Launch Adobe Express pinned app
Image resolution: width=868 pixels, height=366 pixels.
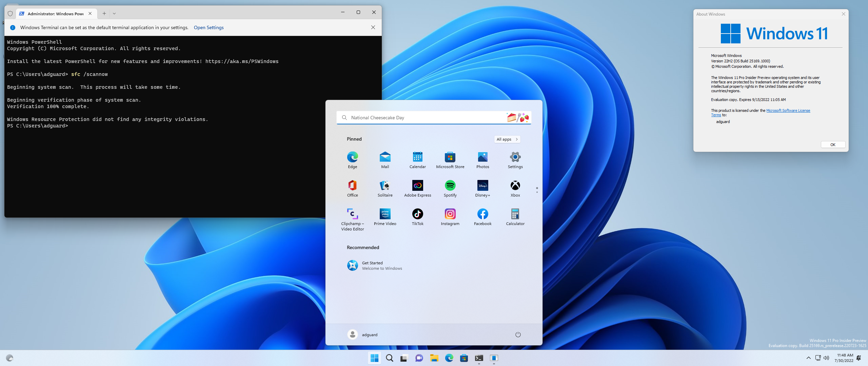click(x=417, y=188)
